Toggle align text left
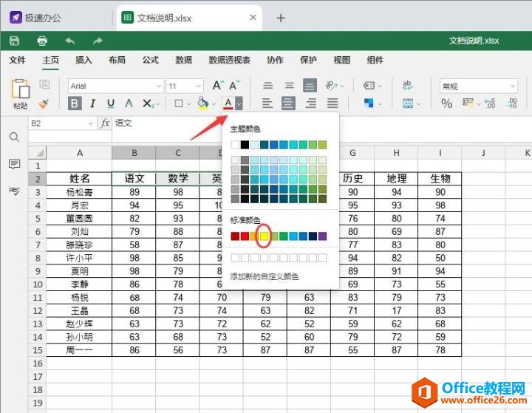Image resolution: width=532 pixels, height=413 pixels. [x=267, y=103]
